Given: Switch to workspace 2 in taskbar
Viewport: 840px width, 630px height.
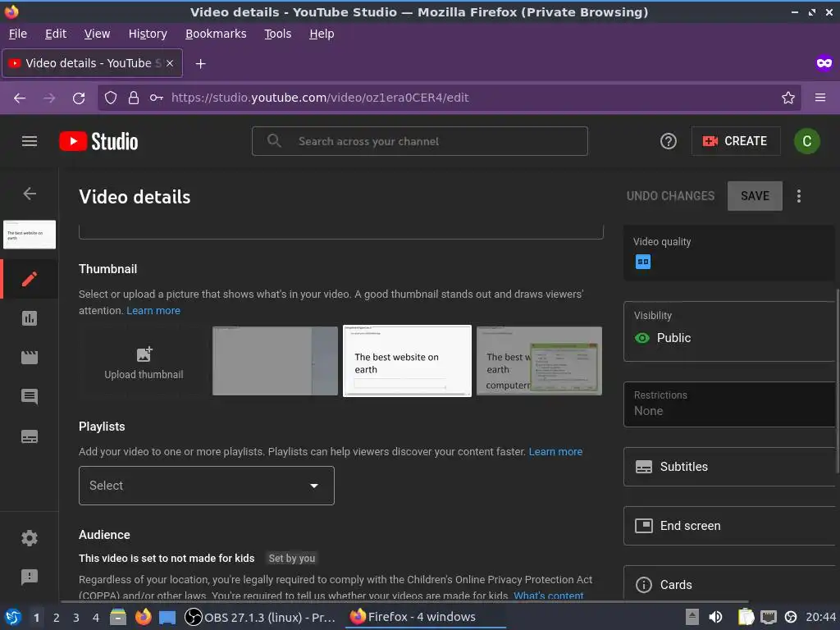Looking at the screenshot, I should tap(57, 617).
